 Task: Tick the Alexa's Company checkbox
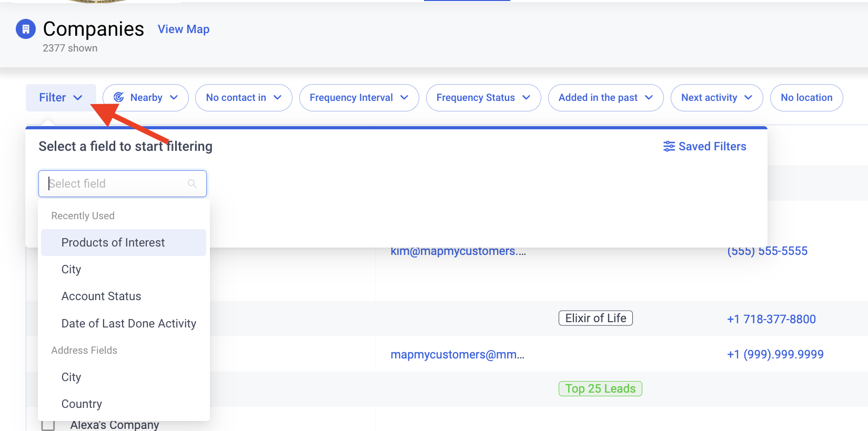(x=48, y=425)
